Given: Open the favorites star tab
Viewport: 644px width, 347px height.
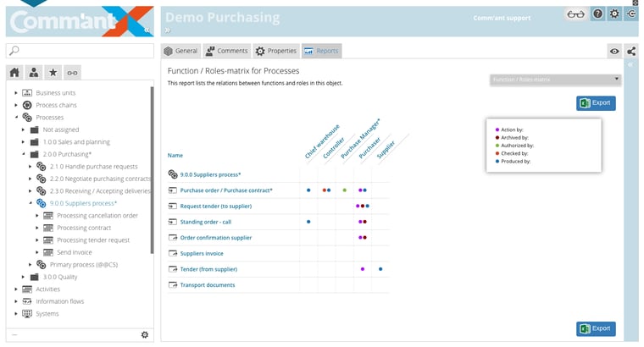Looking at the screenshot, I should point(53,72).
